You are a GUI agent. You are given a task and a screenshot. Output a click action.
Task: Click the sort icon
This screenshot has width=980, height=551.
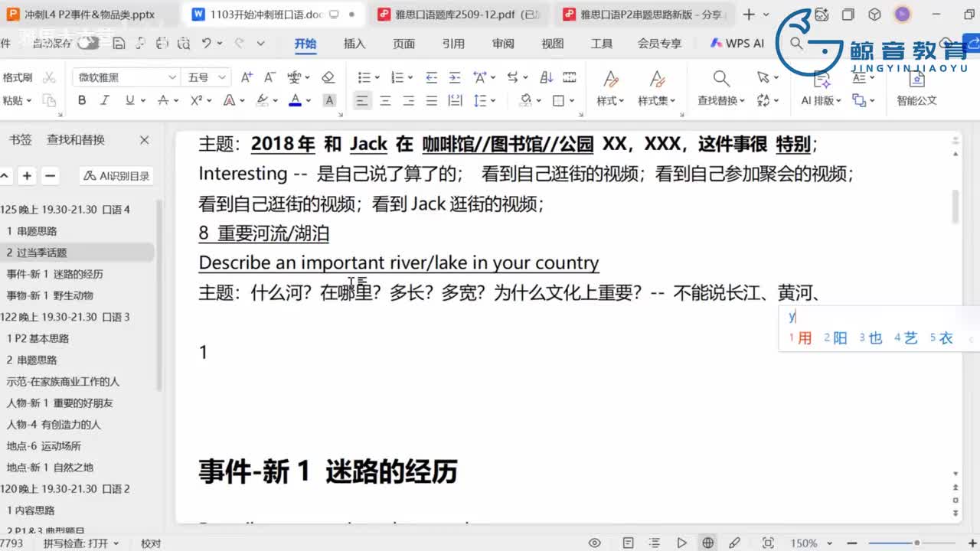pyautogui.click(x=547, y=77)
